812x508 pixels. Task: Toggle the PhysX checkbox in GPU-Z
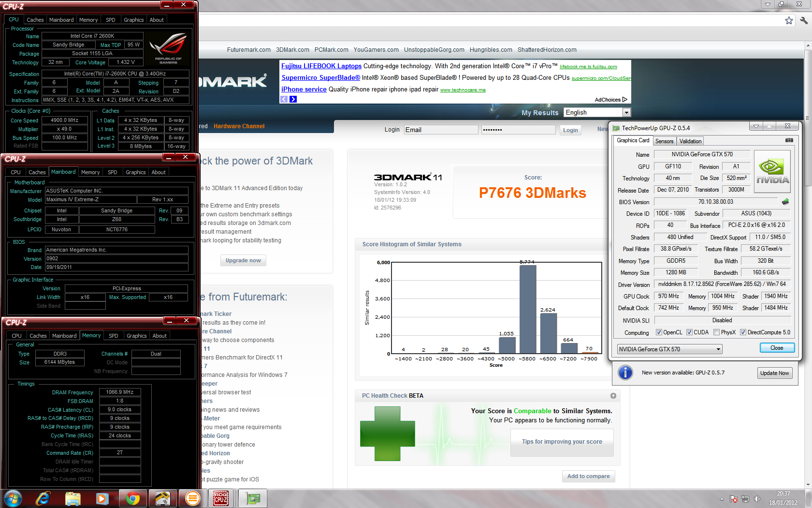pyautogui.click(x=716, y=332)
